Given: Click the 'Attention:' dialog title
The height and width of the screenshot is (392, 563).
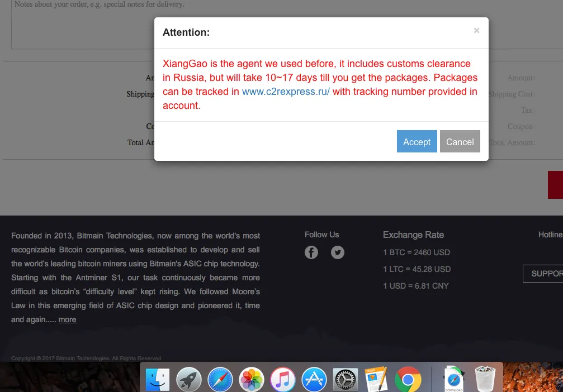Looking at the screenshot, I should (186, 32).
